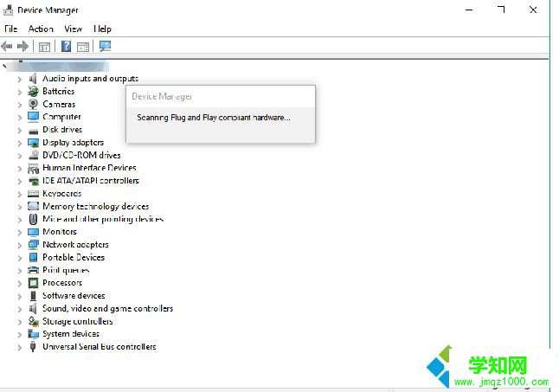Expand Universal Serial Bus controllers chevron
The height and width of the screenshot is (392, 559).
point(20,348)
